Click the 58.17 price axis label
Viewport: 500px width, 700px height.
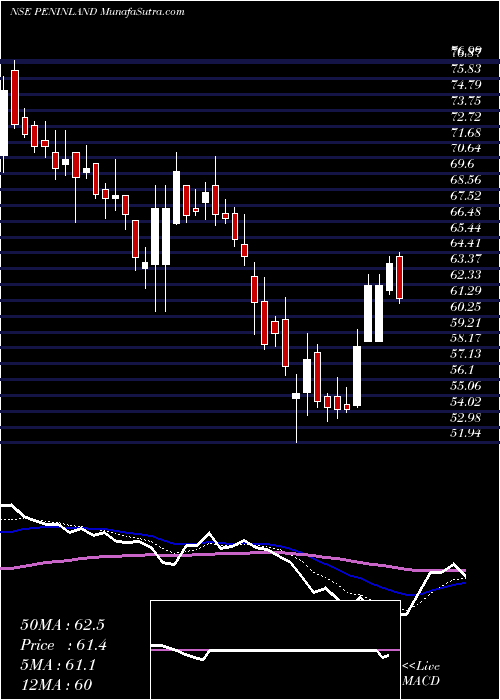(x=466, y=338)
